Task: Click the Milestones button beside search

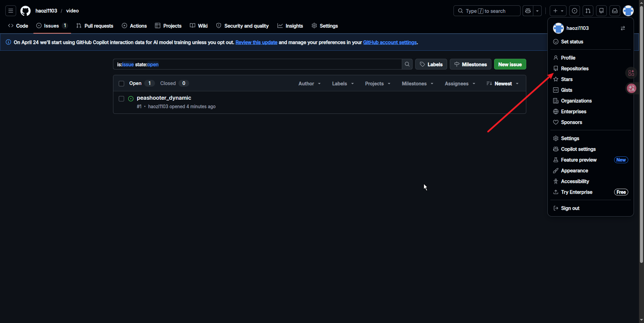Action: 470,64
